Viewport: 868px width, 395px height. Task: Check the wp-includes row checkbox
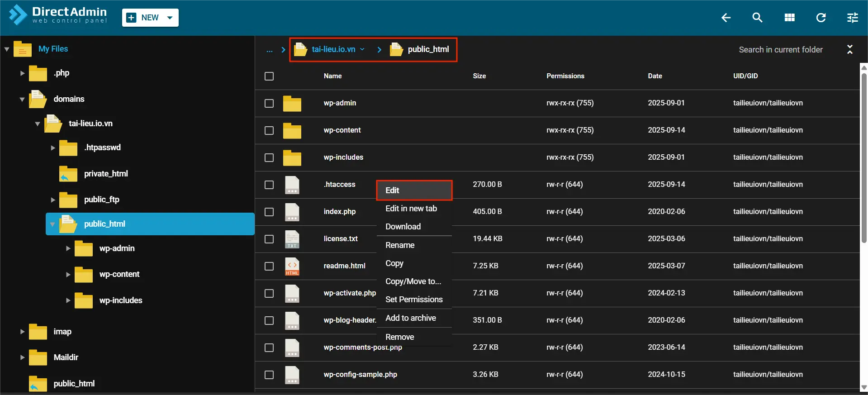coord(269,157)
